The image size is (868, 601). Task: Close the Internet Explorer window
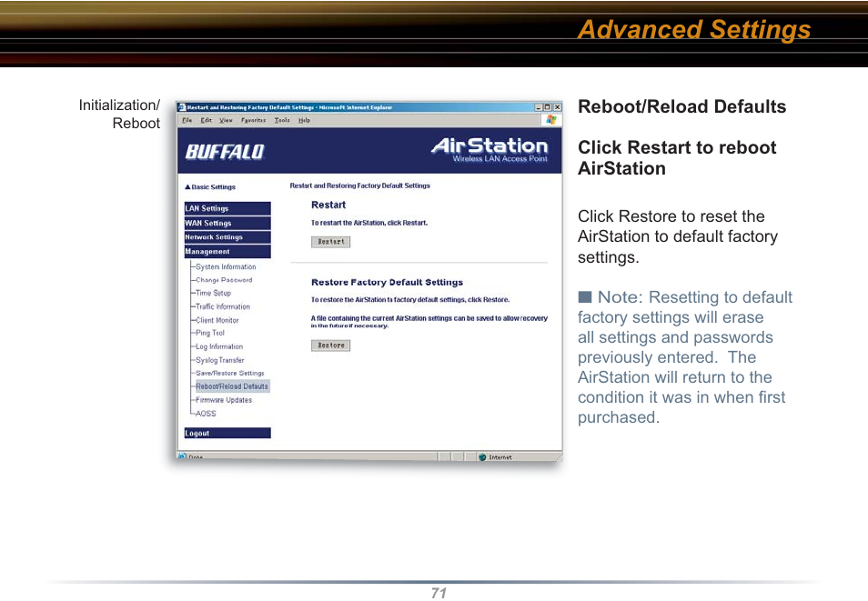[558, 107]
